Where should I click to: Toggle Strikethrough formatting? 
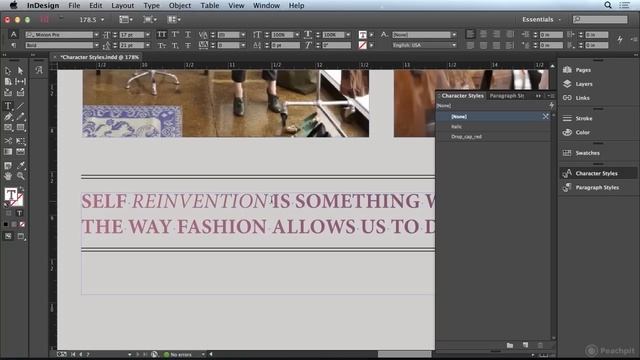pos(188,45)
